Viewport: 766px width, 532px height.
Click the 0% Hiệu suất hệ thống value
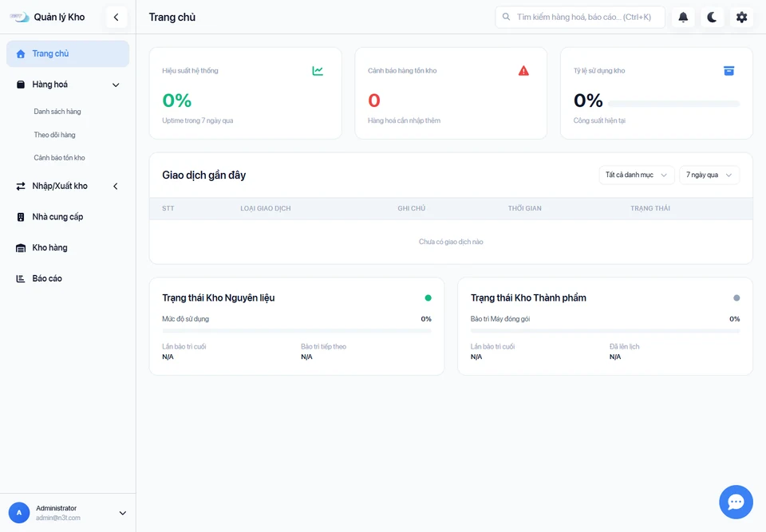[x=177, y=100]
